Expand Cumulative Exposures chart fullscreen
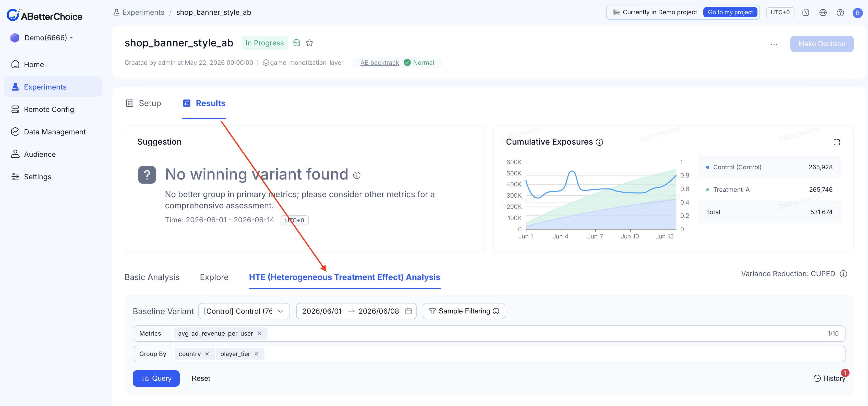Image resolution: width=868 pixels, height=406 pixels. [836, 142]
